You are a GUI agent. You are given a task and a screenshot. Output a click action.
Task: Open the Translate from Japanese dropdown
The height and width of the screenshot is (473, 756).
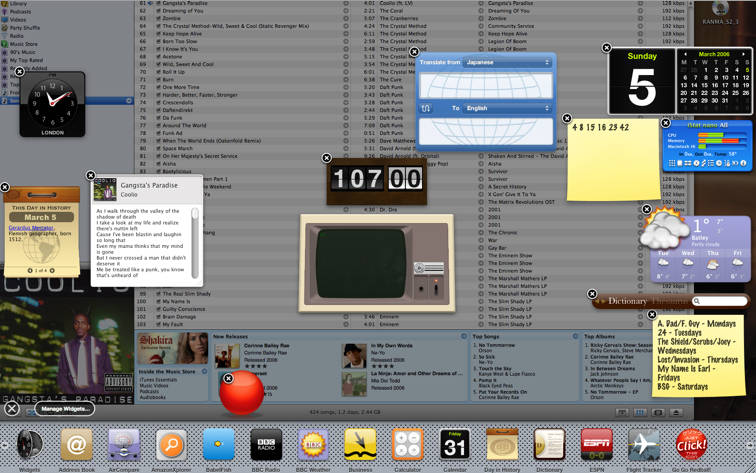point(506,63)
